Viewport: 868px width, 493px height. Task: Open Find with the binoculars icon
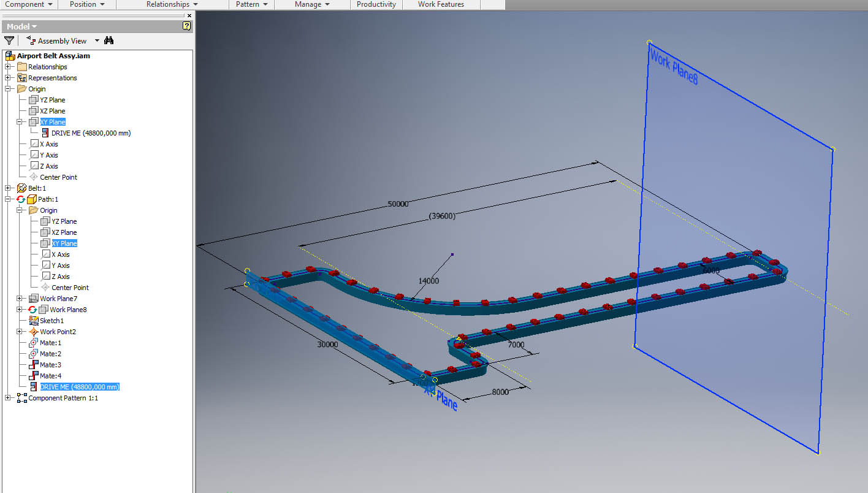tap(109, 40)
